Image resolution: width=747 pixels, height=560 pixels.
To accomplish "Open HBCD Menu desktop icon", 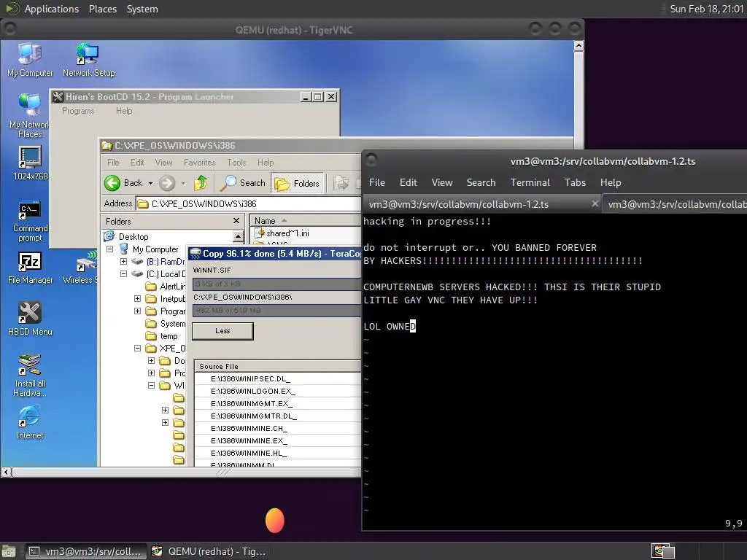I will (x=30, y=319).
